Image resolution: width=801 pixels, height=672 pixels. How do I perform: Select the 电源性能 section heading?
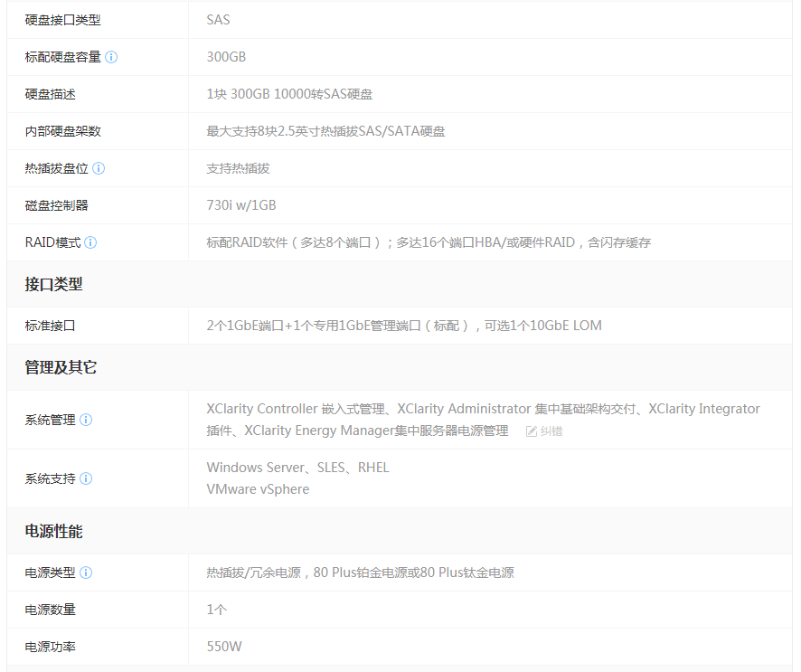[53, 532]
